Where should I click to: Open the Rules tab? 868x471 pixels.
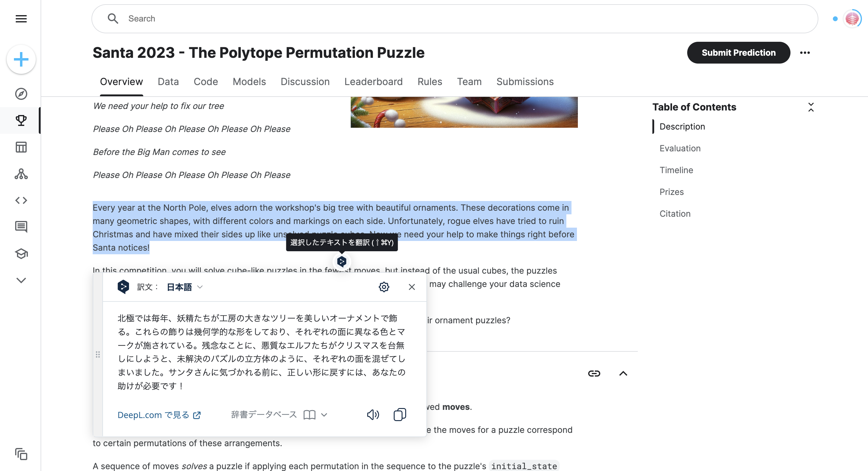430,81
